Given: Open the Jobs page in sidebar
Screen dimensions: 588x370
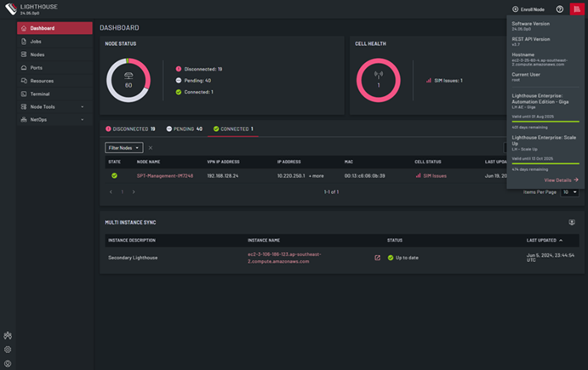Looking at the screenshot, I should coord(36,41).
